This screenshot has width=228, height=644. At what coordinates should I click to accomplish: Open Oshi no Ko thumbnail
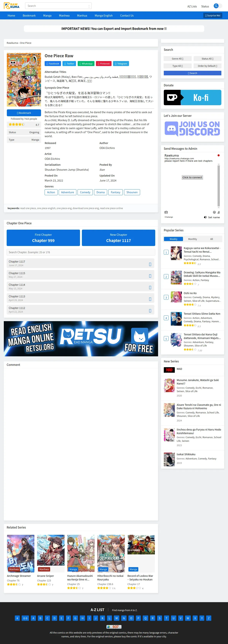coord(176,297)
